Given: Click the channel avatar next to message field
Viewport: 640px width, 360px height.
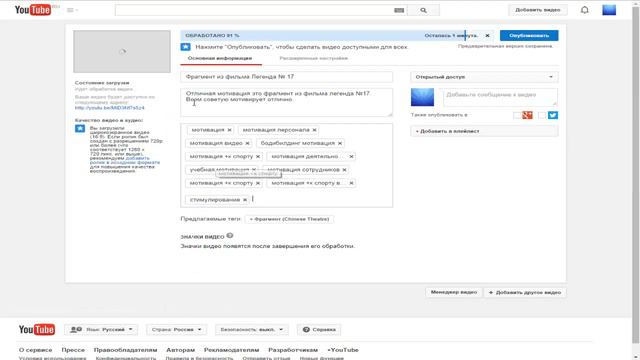Looking at the screenshot, I should point(422,97).
